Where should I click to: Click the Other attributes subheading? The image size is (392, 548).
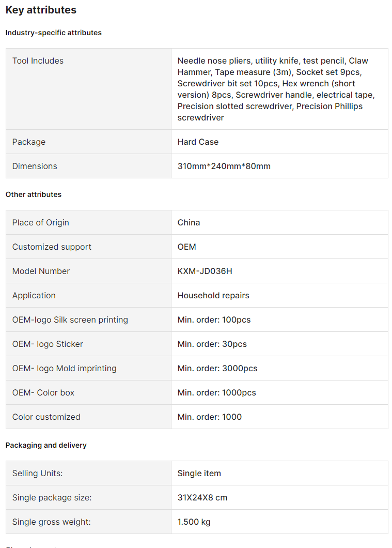pos(34,194)
